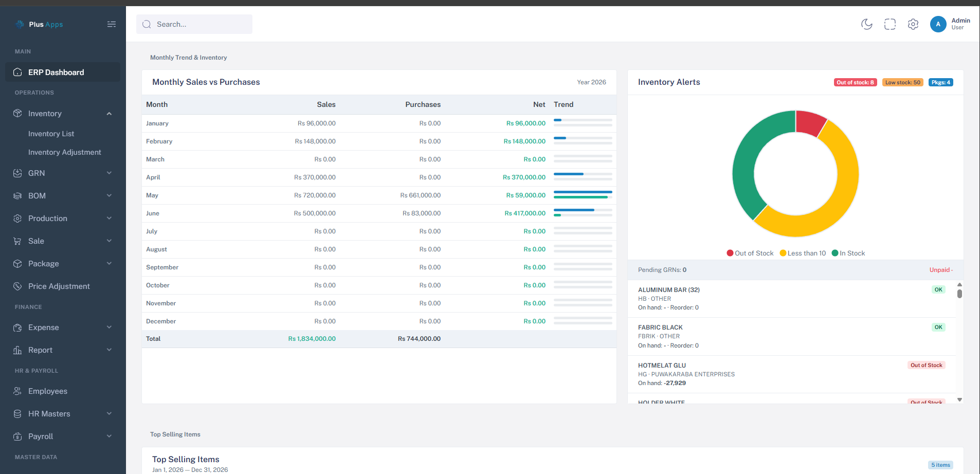Click June net value Rs 417,000.00
980x474 pixels.
pos(525,213)
